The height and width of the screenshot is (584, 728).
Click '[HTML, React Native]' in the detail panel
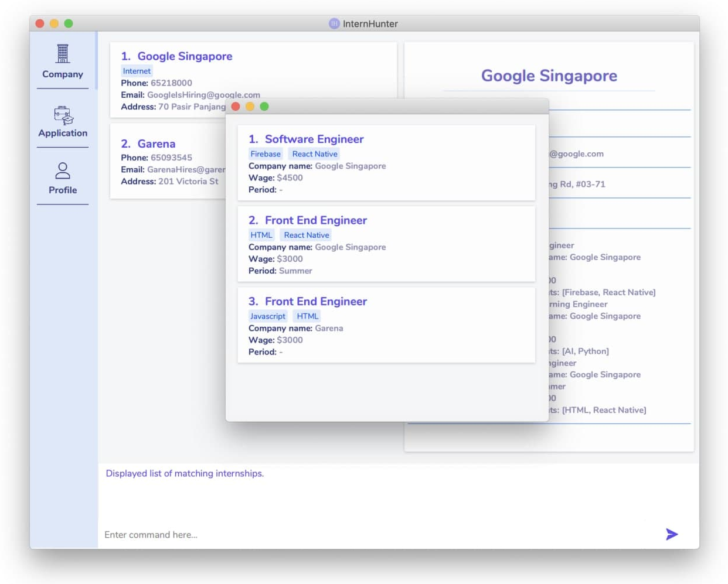click(604, 410)
